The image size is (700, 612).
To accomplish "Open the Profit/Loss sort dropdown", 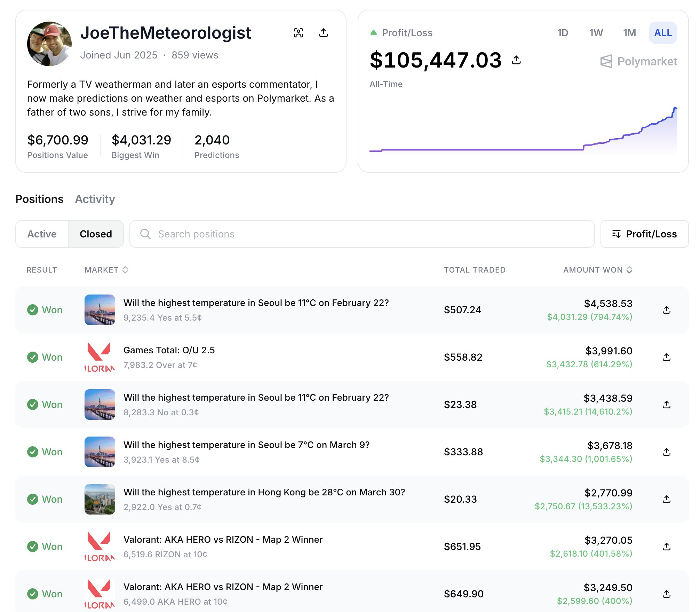I will pyautogui.click(x=644, y=234).
